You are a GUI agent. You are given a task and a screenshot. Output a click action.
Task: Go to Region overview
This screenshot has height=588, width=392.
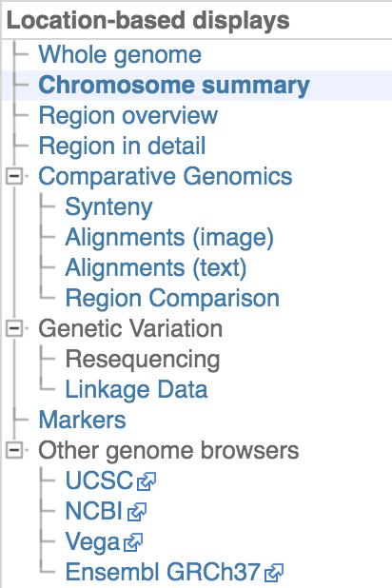coord(128,115)
